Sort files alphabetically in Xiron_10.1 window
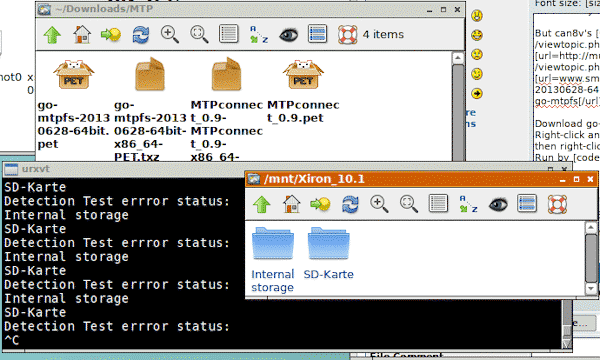 pos(468,204)
